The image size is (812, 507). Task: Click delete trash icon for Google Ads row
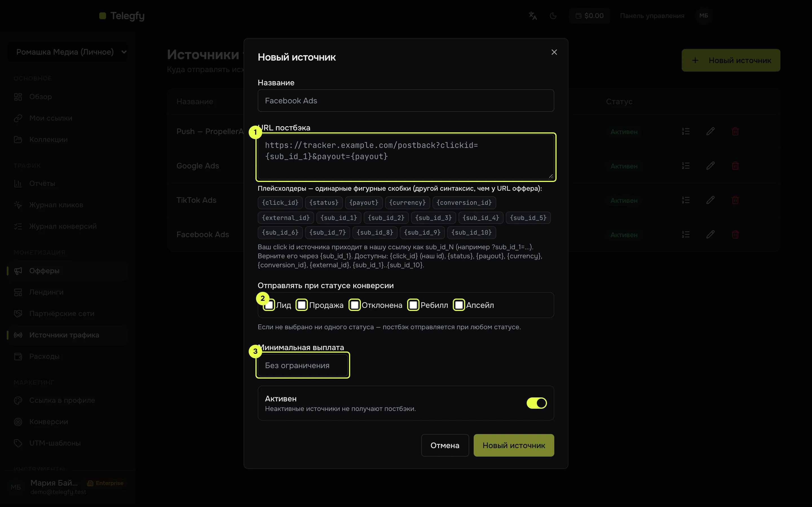[735, 166]
